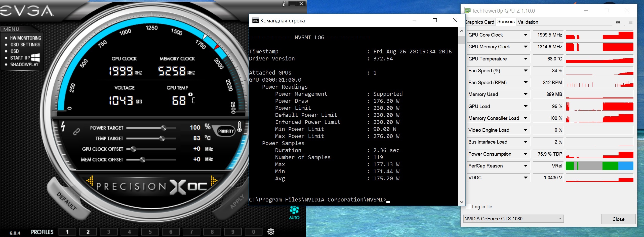Select profile 9 in Precision

tap(233, 232)
